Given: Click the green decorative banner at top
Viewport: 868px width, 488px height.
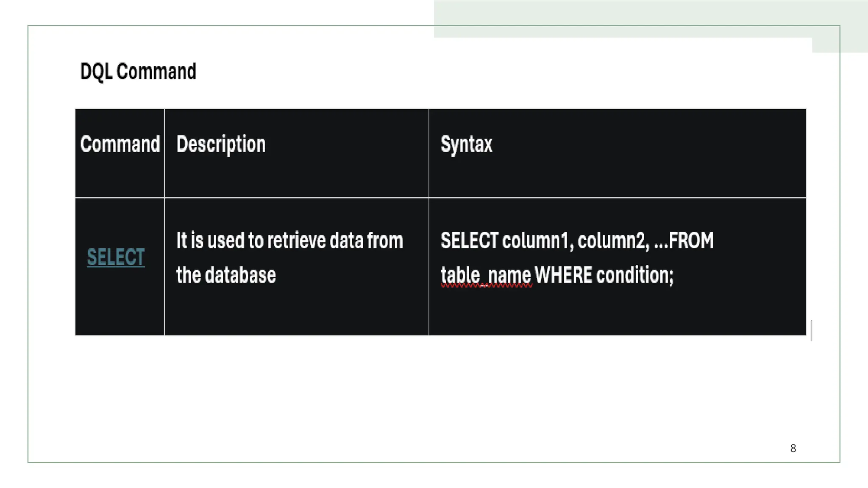Looking at the screenshot, I should (623, 19).
